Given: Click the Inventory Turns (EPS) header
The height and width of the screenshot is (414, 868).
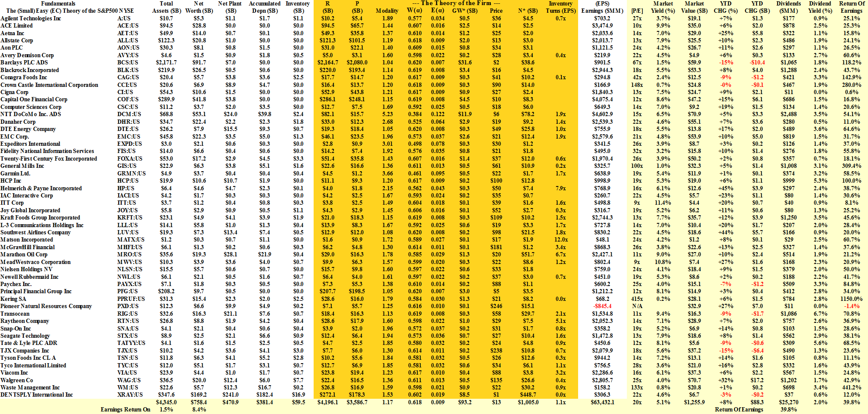Looking at the screenshot, I should [x=560, y=7].
